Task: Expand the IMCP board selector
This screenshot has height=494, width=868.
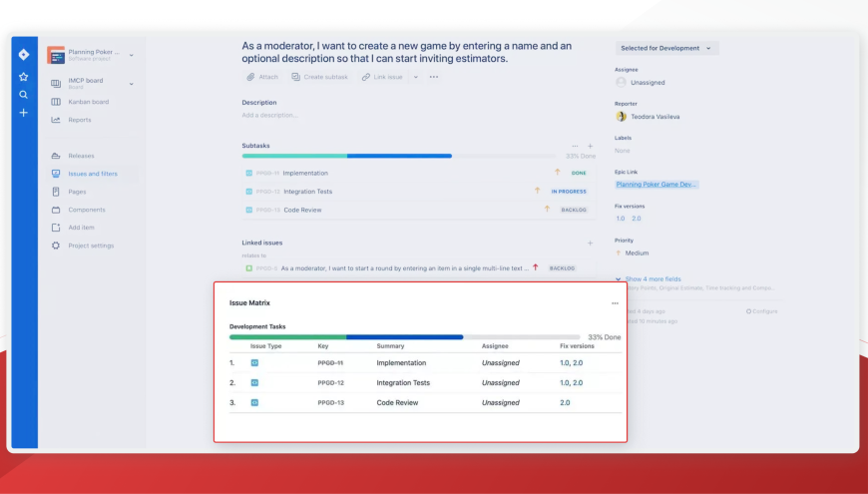Action: pos(131,84)
